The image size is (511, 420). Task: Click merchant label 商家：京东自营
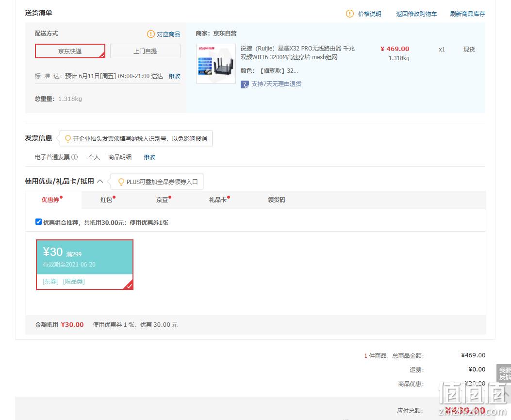point(216,34)
